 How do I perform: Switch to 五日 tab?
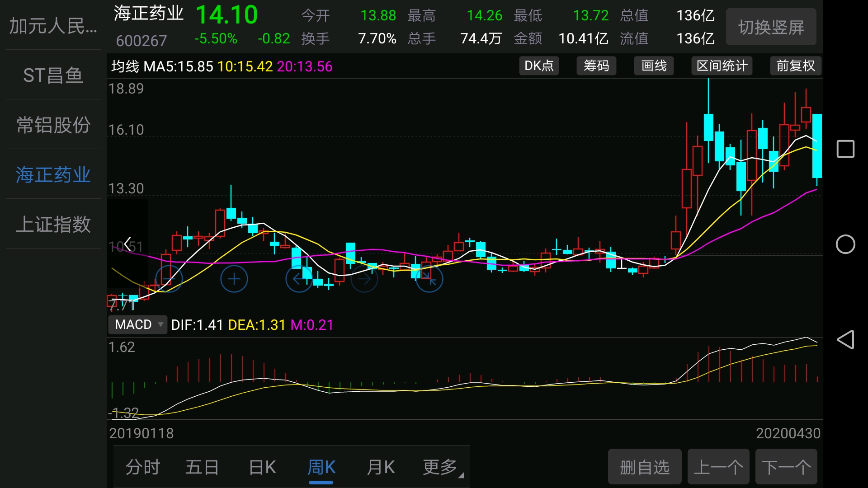[202, 467]
